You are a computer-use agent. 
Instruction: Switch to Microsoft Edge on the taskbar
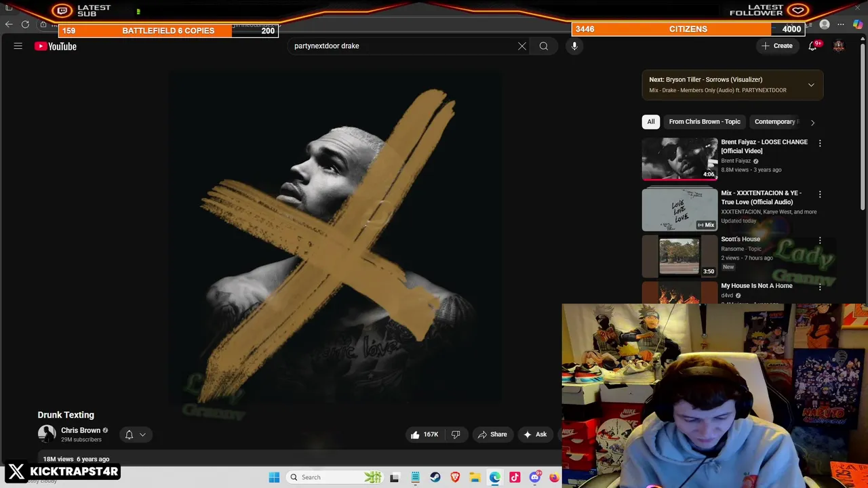(495, 477)
